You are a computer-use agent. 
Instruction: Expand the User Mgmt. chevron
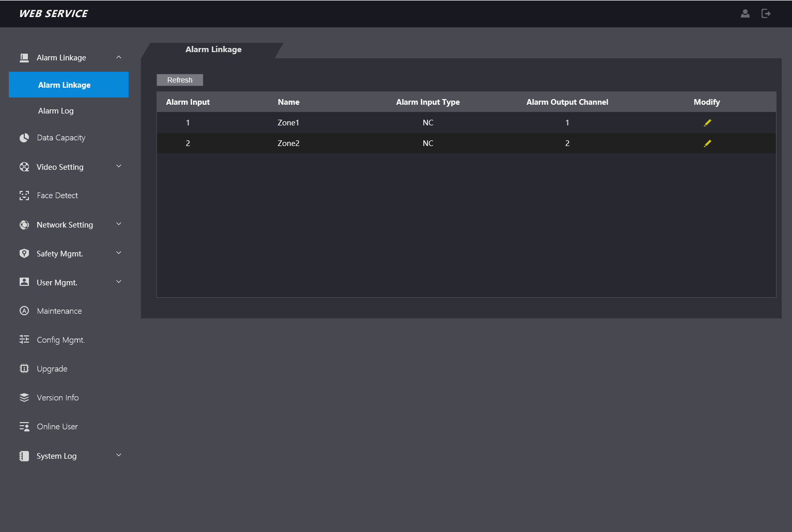coord(119,282)
